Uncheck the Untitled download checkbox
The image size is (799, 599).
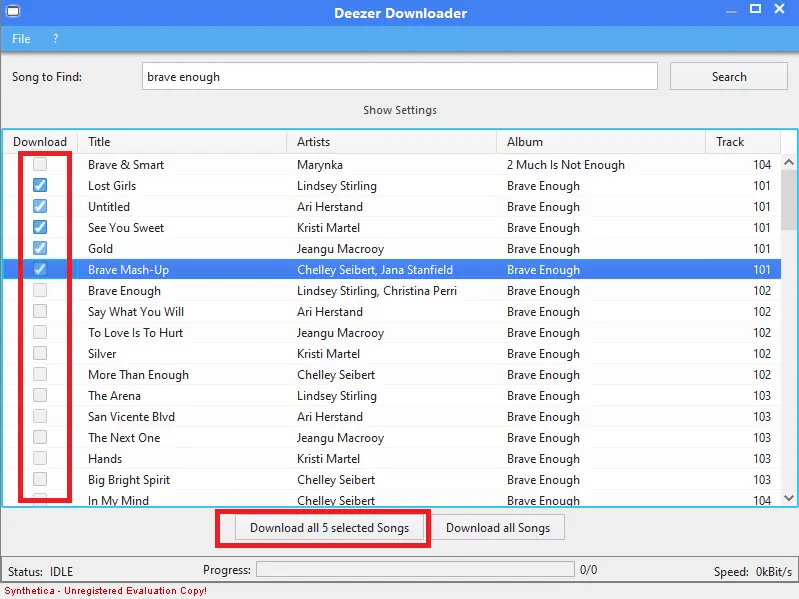40,206
